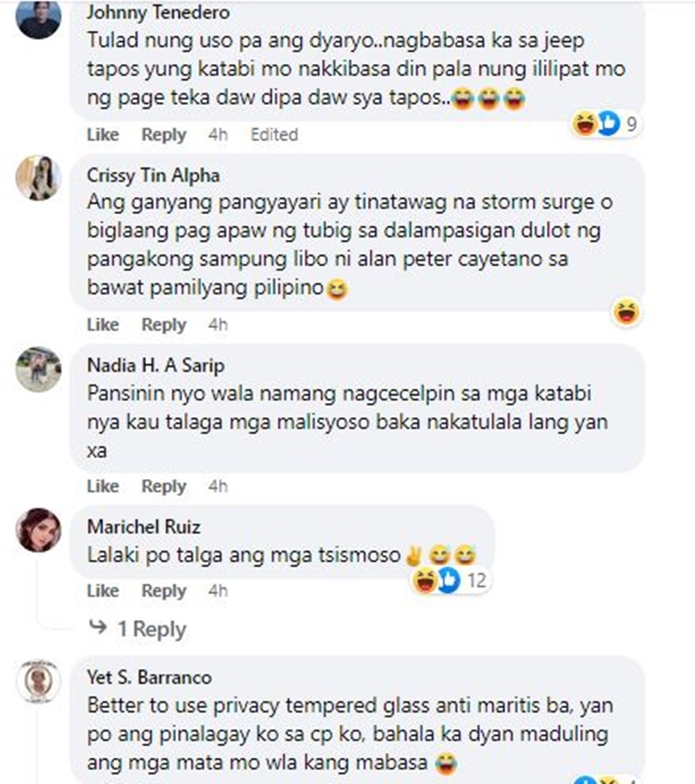This screenshot has height=784, width=695.
Task: View the 12 reactions on Marichel's comment
Action: point(449,580)
